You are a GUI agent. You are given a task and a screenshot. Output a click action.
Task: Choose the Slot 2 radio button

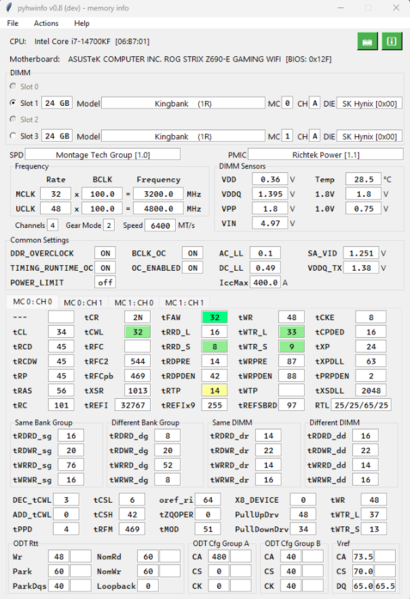tap(13, 119)
